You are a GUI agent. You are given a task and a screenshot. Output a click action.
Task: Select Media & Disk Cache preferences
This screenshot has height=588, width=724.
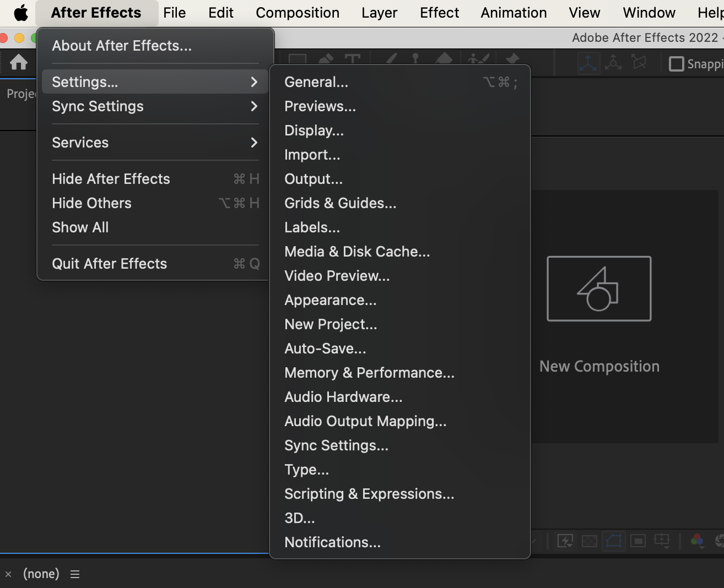click(x=357, y=252)
